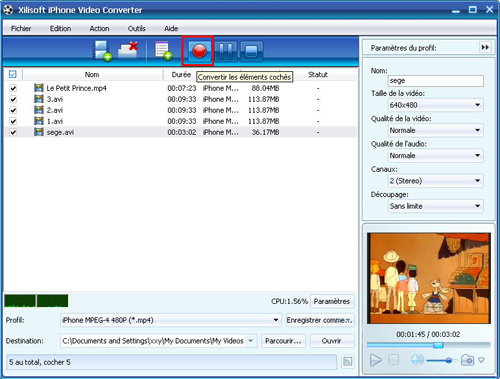Click the video preview thumbnail
Viewport: 500px width, 379px height.
[x=429, y=278]
